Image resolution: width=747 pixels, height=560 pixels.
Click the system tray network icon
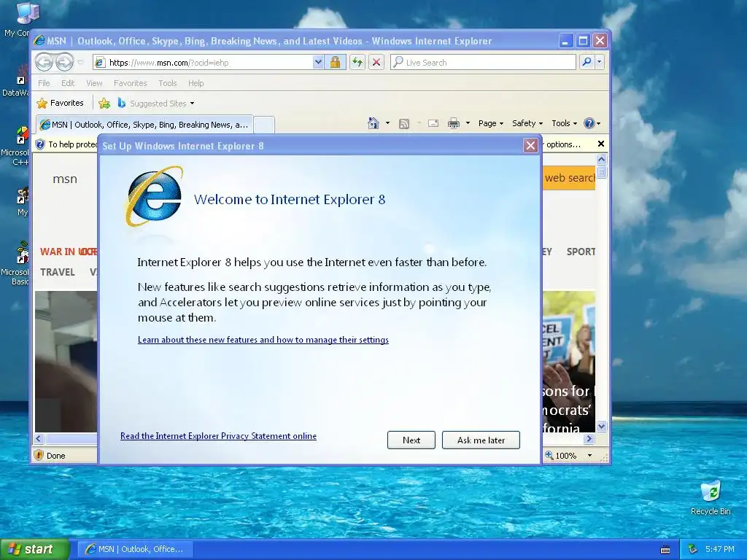692,549
